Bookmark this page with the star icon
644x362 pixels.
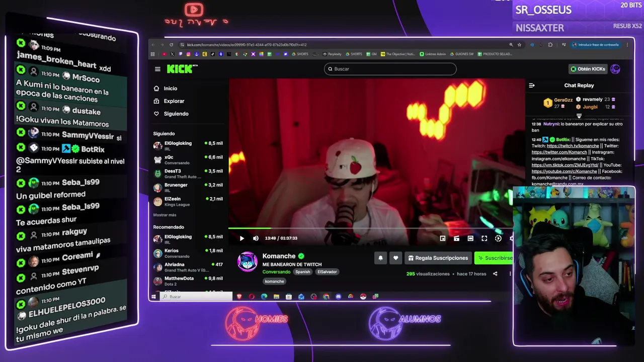pyautogui.click(x=519, y=45)
